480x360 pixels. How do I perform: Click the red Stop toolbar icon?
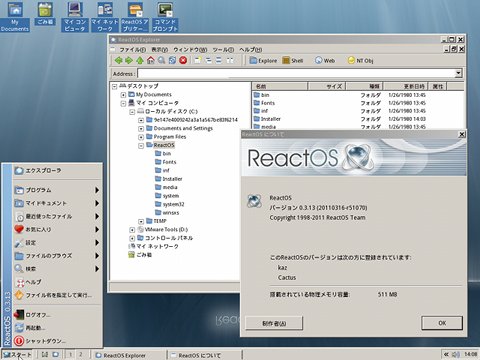[183, 60]
